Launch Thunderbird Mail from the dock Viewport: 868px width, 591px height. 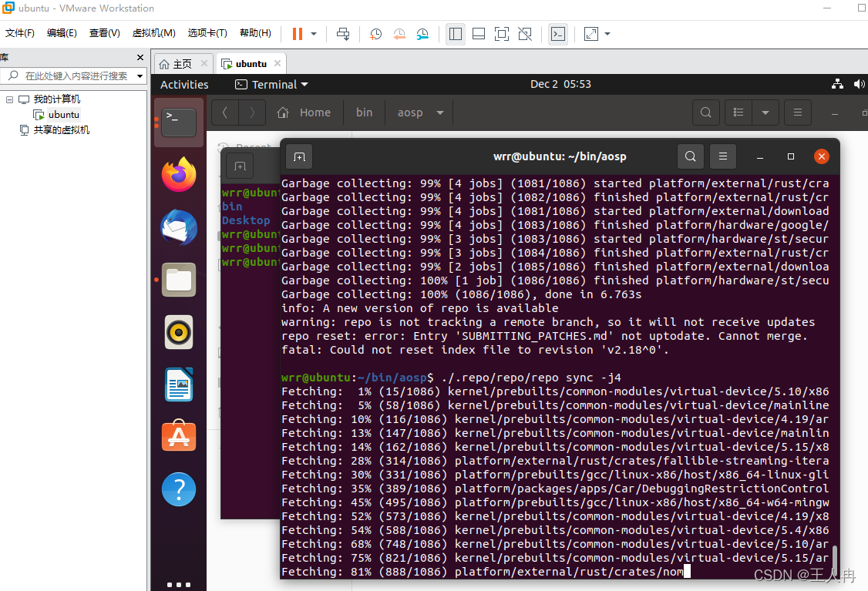[179, 227]
